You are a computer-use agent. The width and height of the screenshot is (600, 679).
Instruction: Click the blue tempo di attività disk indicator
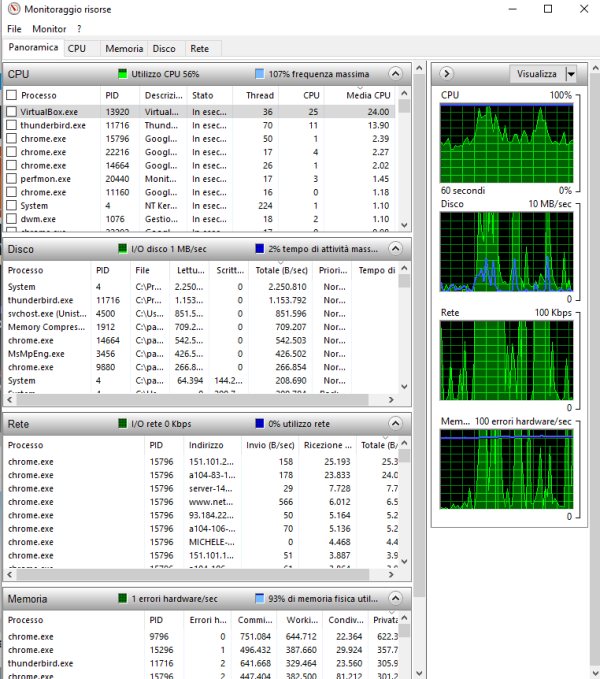[x=259, y=248]
